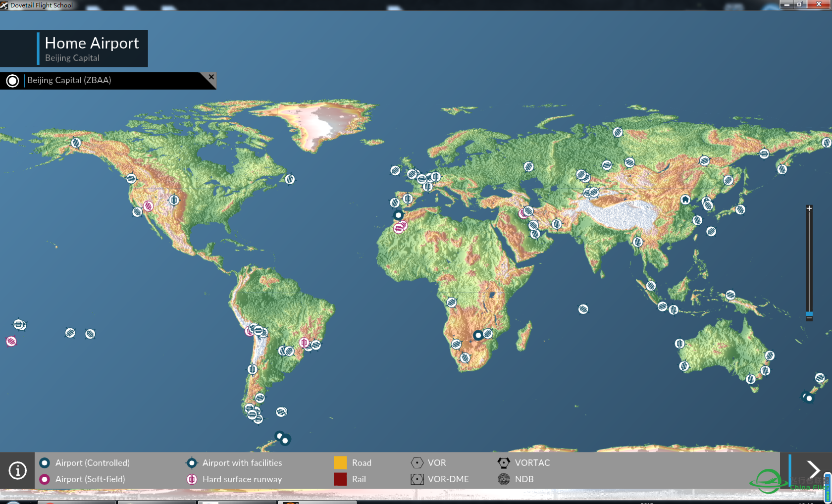
Task: Select the airport marker near Taiwan
Action: [711, 231]
